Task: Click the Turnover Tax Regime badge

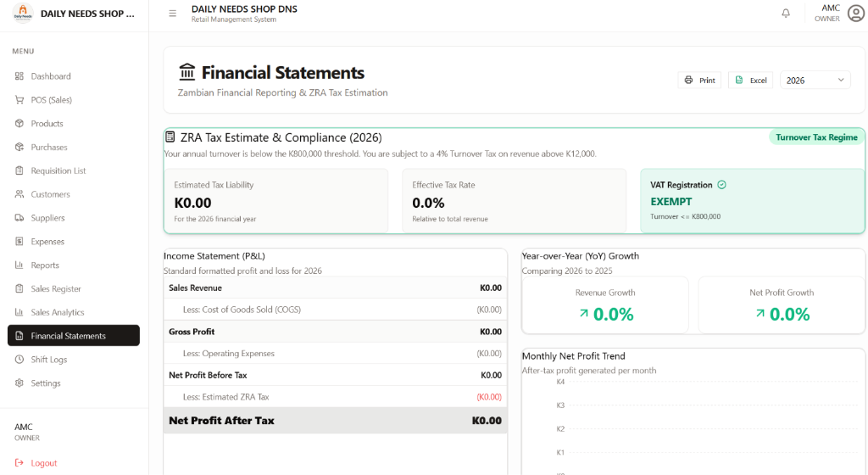Action: (816, 137)
